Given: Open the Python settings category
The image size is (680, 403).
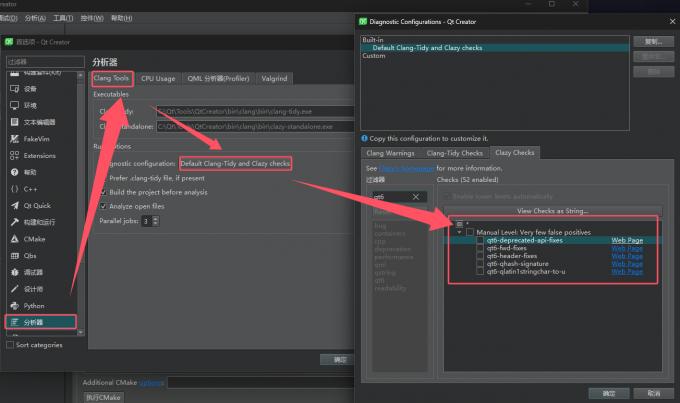Looking at the screenshot, I should (35, 305).
